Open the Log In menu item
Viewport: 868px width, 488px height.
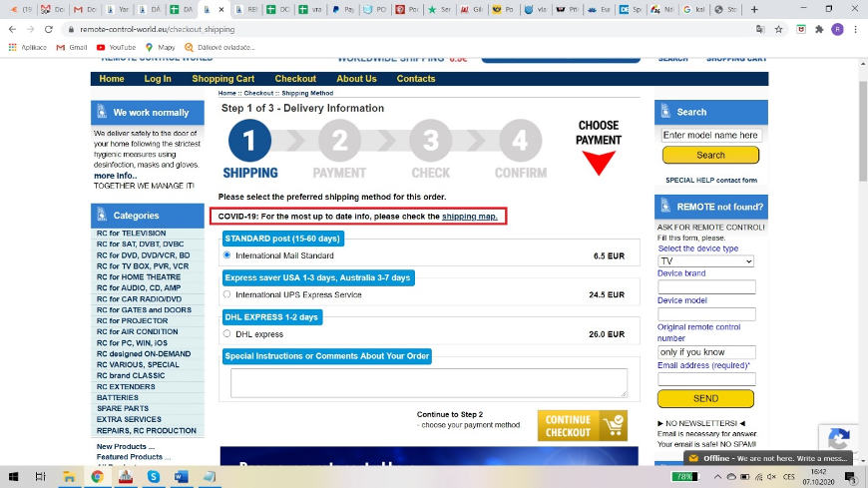(158, 79)
